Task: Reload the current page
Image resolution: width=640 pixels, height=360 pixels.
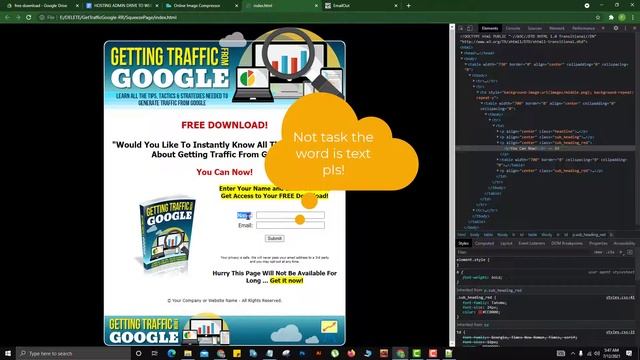Action: coord(29,18)
